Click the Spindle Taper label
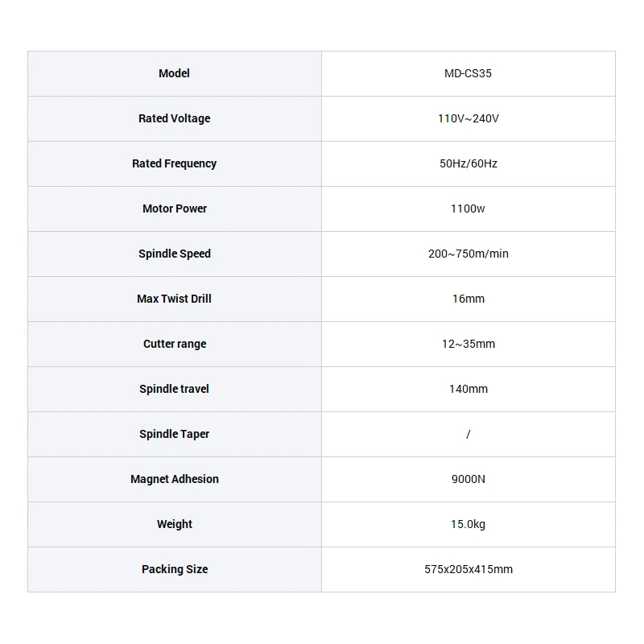The height and width of the screenshot is (644, 644). click(x=174, y=434)
